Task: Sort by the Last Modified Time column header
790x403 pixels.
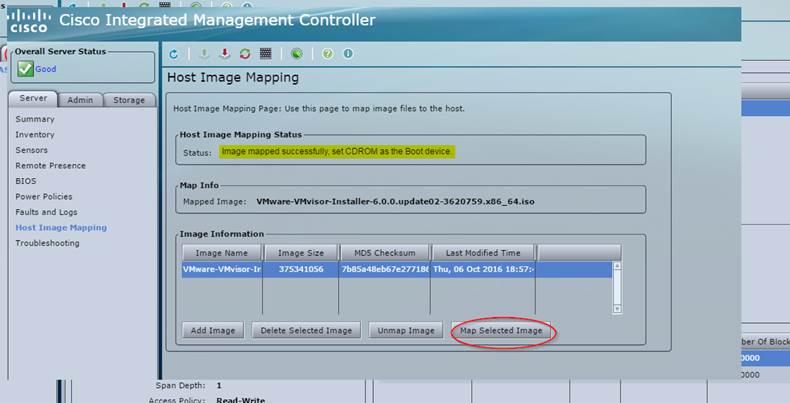Action: 483,253
